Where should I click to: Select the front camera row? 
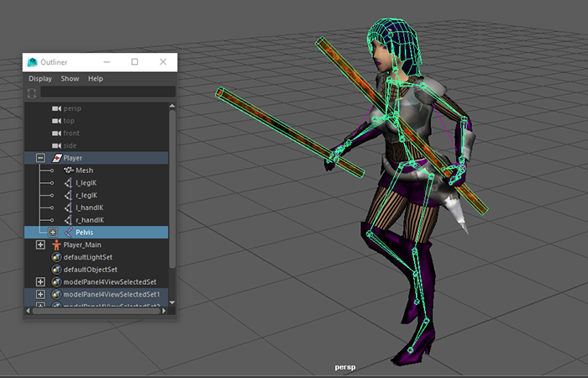tap(96, 133)
